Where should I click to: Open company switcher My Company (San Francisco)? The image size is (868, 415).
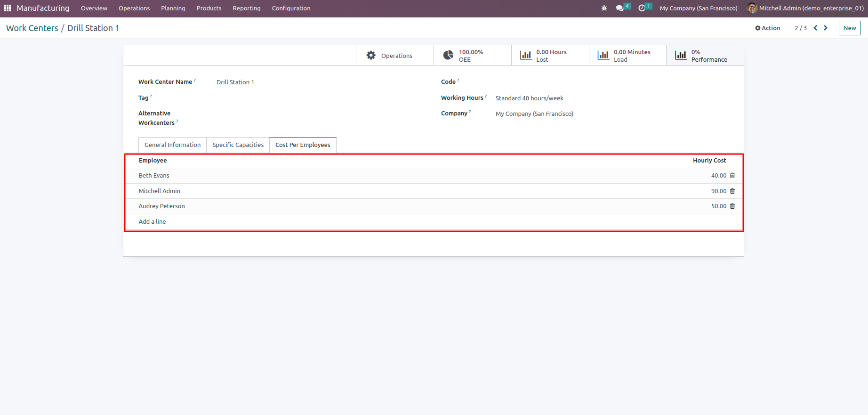[699, 8]
